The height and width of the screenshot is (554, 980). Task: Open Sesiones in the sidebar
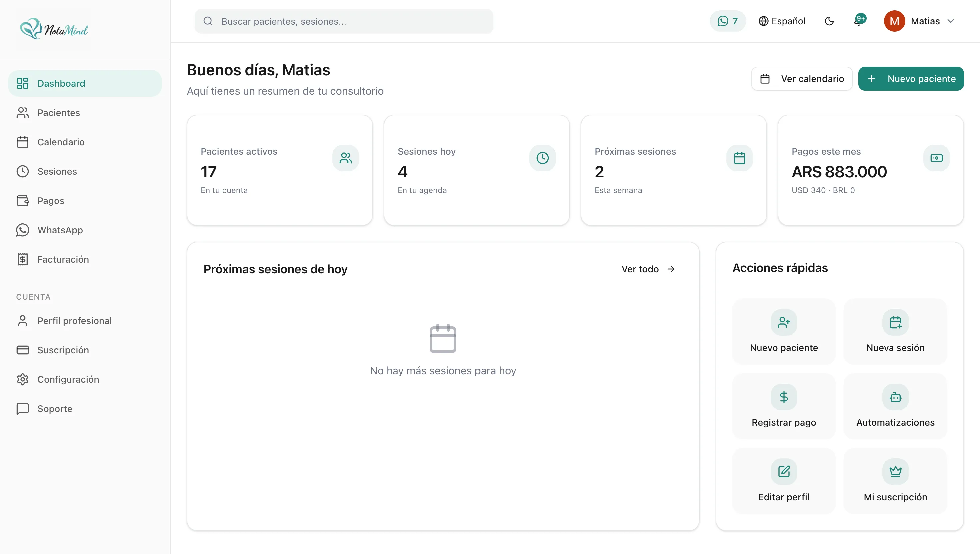[x=85, y=171]
